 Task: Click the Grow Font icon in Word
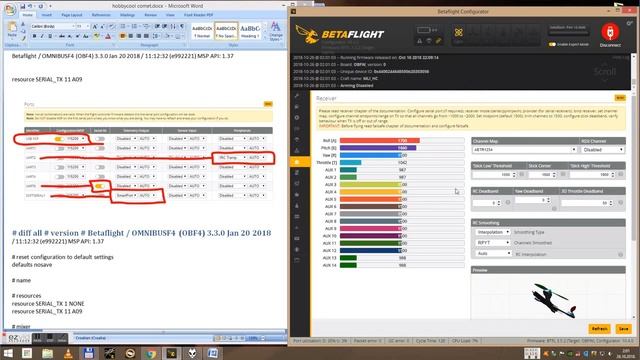click(95, 27)
